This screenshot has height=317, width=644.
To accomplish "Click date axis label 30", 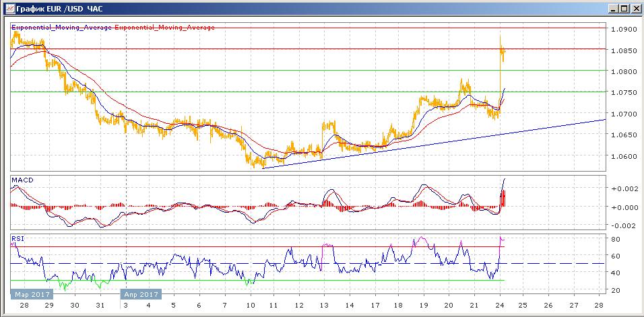I will point(74,306).
